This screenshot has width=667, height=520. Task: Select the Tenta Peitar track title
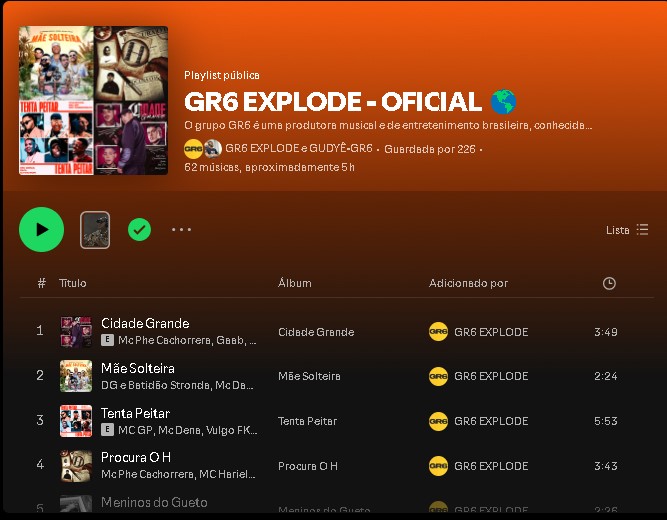135,413
